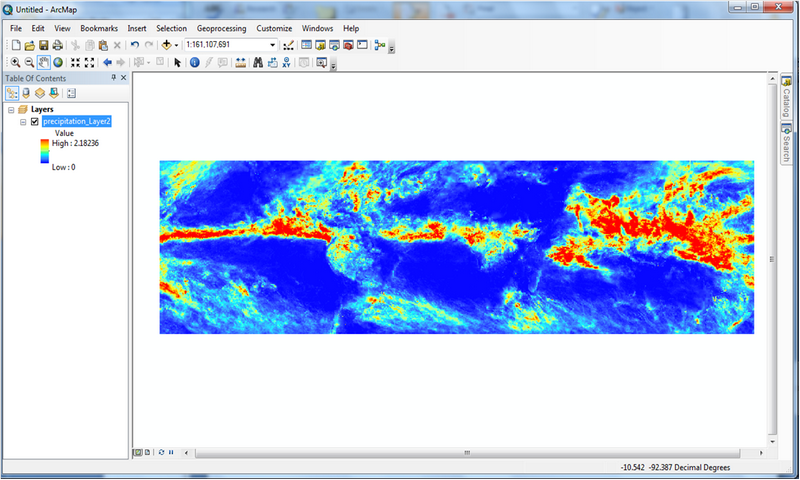Click the Go To XY tool
Image resolution: width=800 pixels, height=480 pixels.
(x=287, y=62)
